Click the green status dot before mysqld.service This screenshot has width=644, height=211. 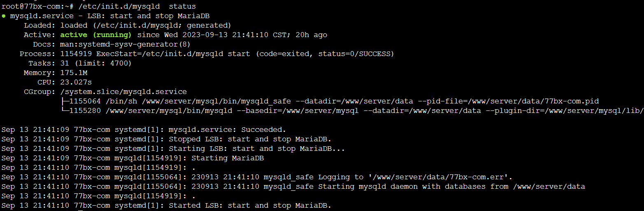[x=4, y=16]
